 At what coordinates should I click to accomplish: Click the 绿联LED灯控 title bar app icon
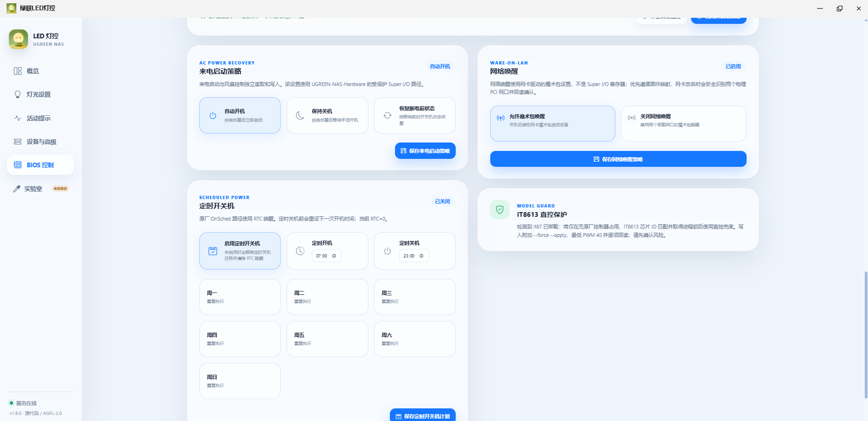(x=11, y=8)
